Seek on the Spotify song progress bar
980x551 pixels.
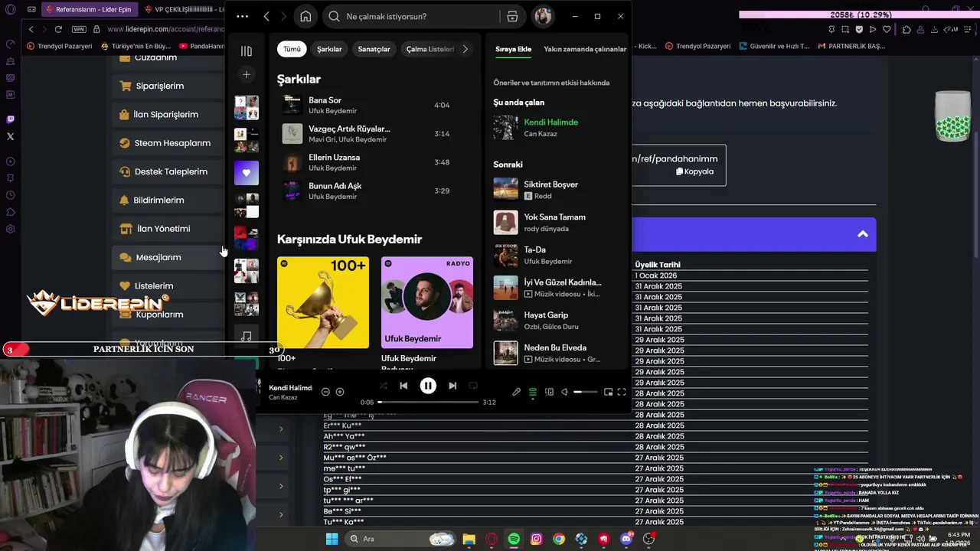coord(428,403)
